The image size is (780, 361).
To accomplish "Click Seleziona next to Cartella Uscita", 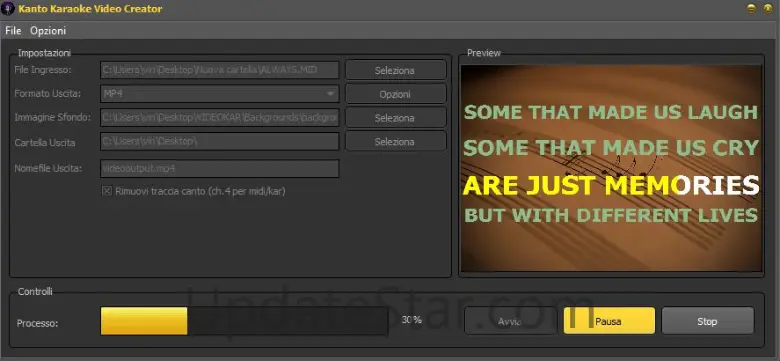I will click(x=396, y=142).
